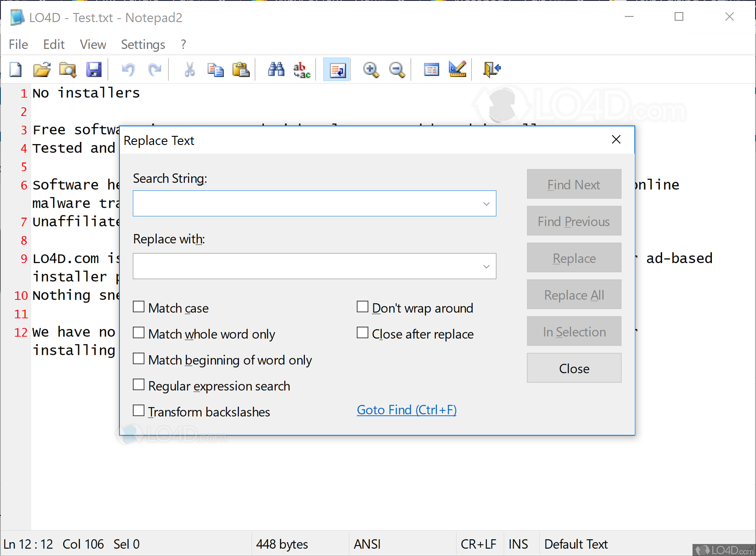Browse files with the magnifier folder icon
The height and width of the screenshot is (556, 756).
pyautogui.click(x=68, y=69)
